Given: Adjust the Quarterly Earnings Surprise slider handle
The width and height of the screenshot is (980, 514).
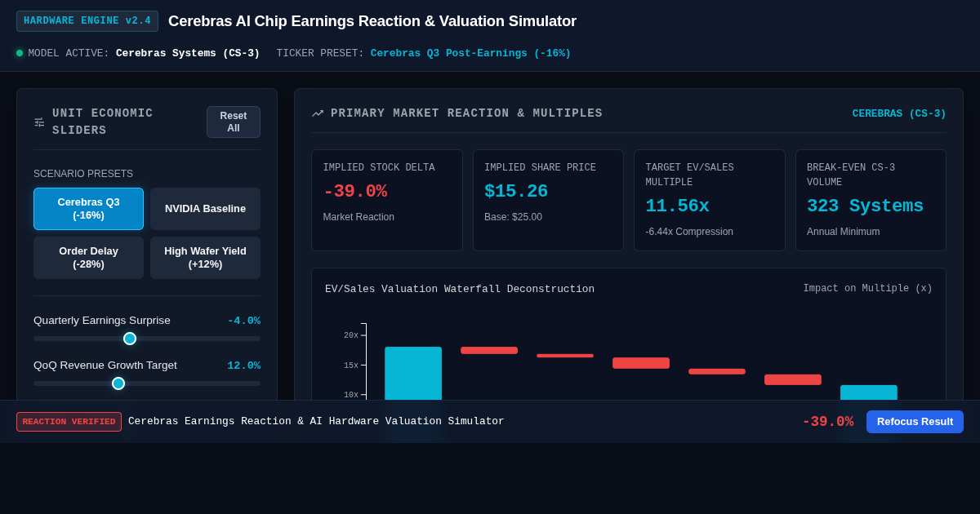Looking at the screenshot, I should 130,339.
